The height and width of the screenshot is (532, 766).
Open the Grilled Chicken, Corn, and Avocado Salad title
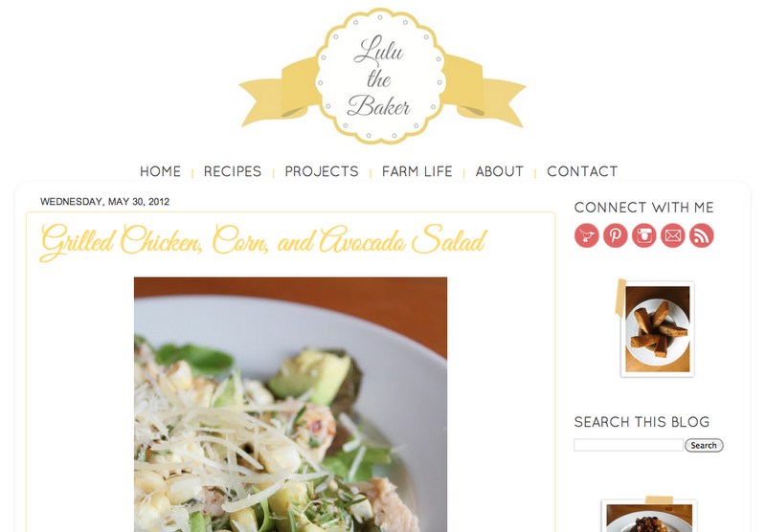263,241
